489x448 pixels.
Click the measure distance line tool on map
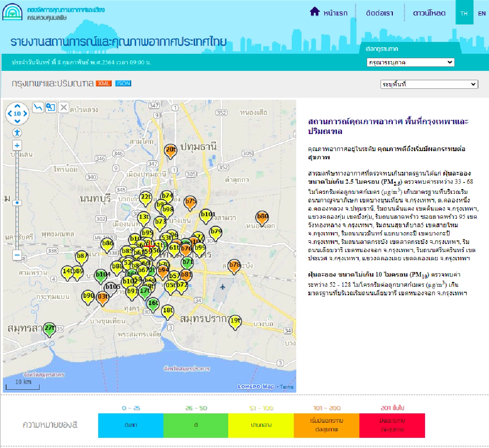tap(38, 108)
